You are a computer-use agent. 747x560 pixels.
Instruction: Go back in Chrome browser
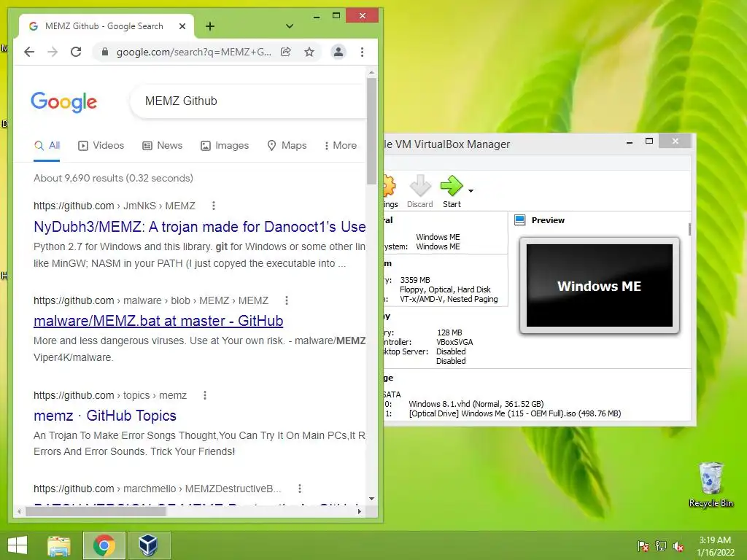click(29, 52)
